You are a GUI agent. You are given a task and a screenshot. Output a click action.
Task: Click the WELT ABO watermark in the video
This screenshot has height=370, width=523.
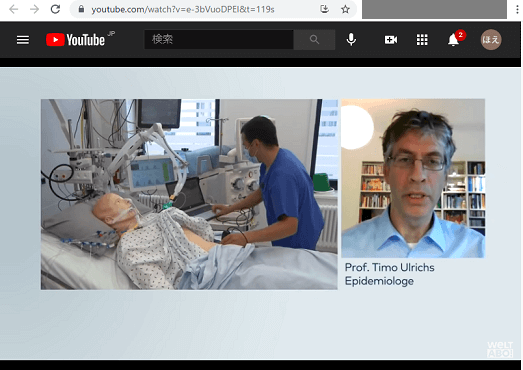499,349
